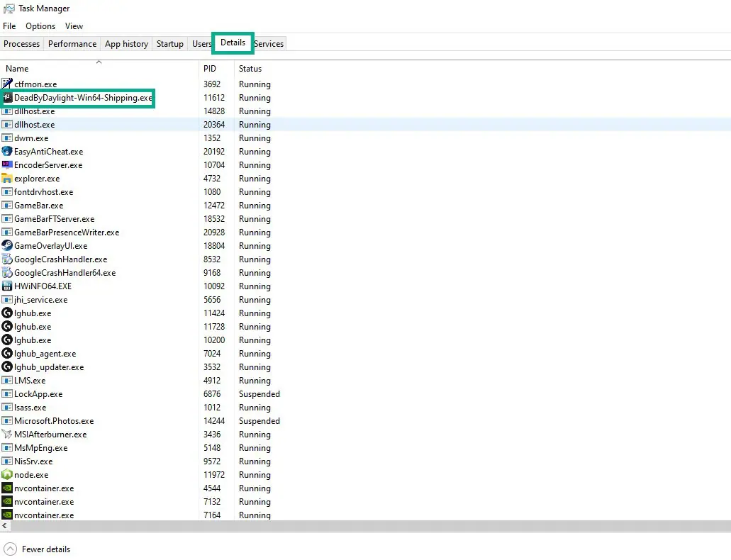Click the EncoderServer.exe icon

pyautogui.click(x=7, y=165)
